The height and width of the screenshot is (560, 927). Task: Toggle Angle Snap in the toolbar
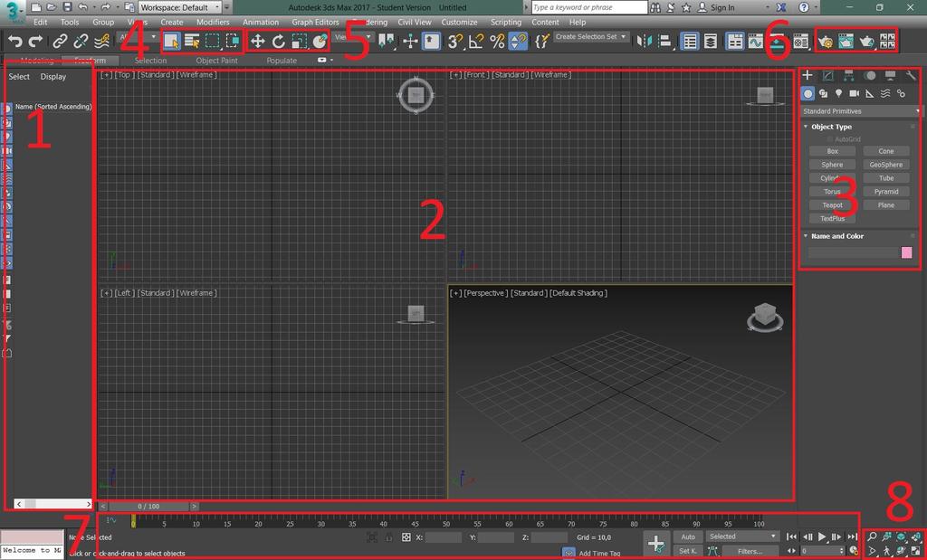(476, 41)
